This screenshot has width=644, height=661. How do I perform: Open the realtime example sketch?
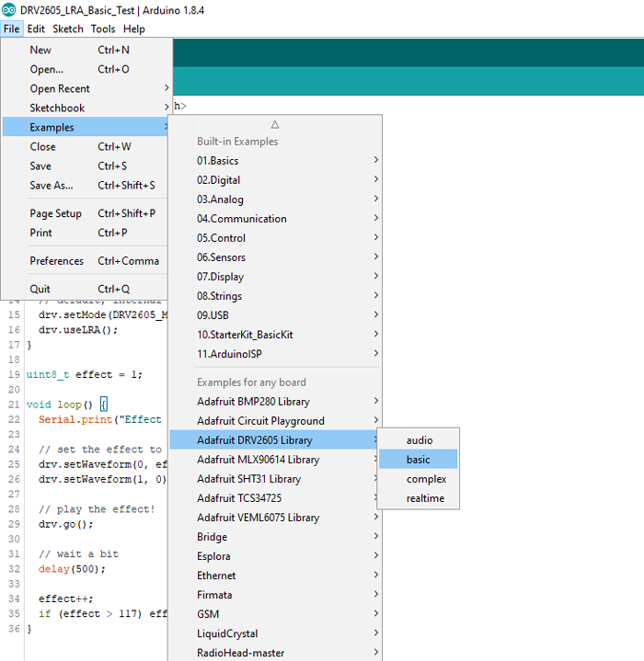(425, 498)
